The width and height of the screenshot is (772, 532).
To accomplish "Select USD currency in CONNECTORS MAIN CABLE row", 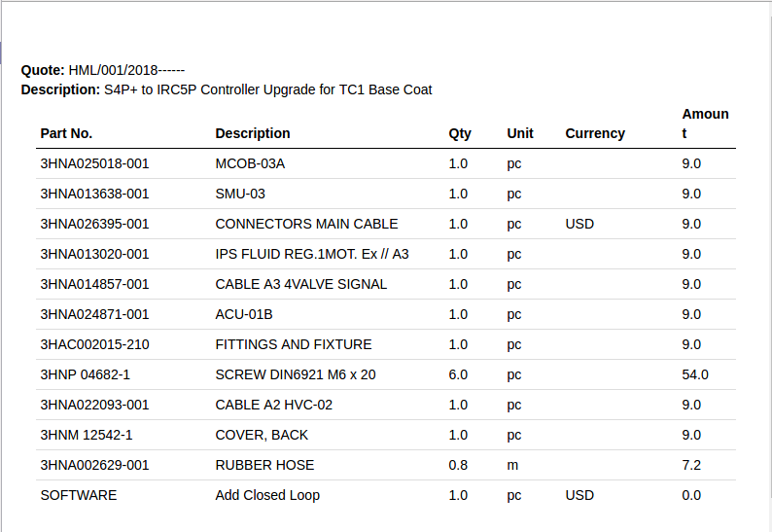I will [x=579, y=224].
